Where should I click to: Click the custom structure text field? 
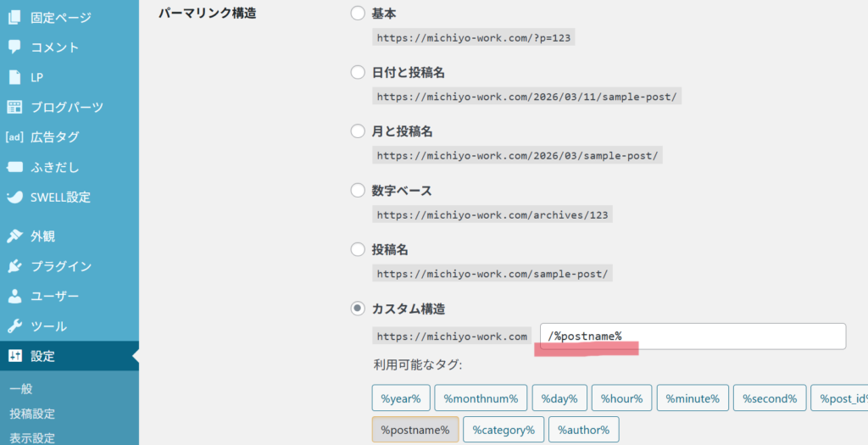pyautogui.click(x=693, y=336)
